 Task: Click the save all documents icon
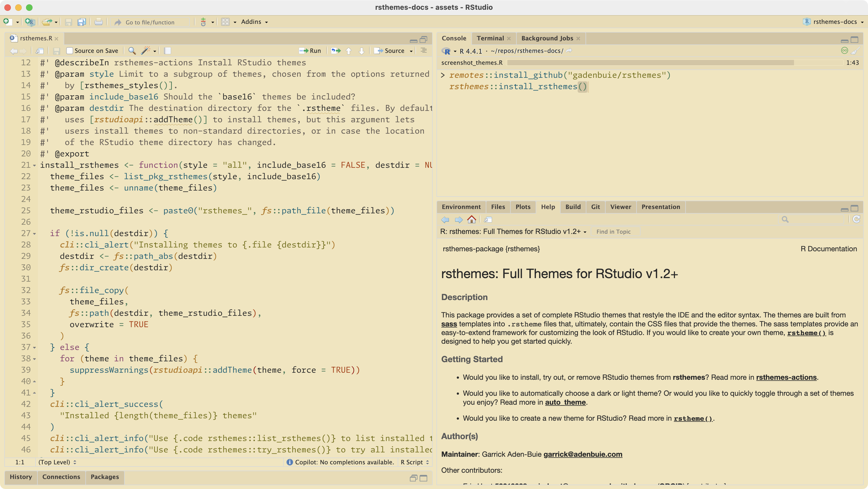82,22
